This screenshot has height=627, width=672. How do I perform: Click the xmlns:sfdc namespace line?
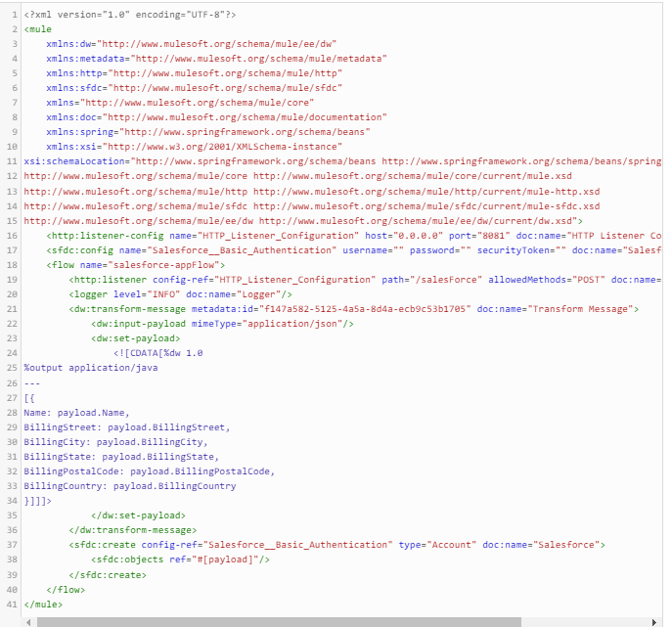pyautogui.click(x=194, y=88)
